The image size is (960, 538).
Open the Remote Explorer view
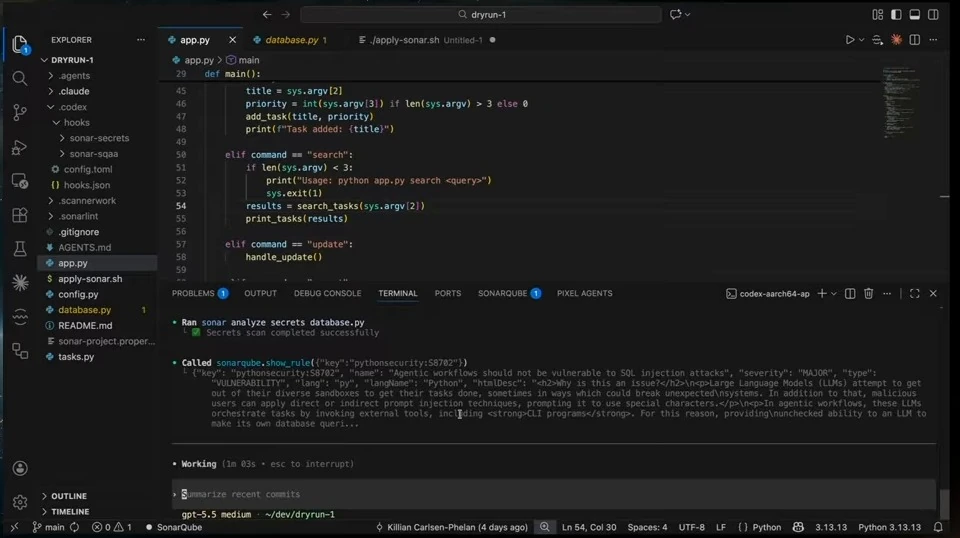click(x=20, y=181)
